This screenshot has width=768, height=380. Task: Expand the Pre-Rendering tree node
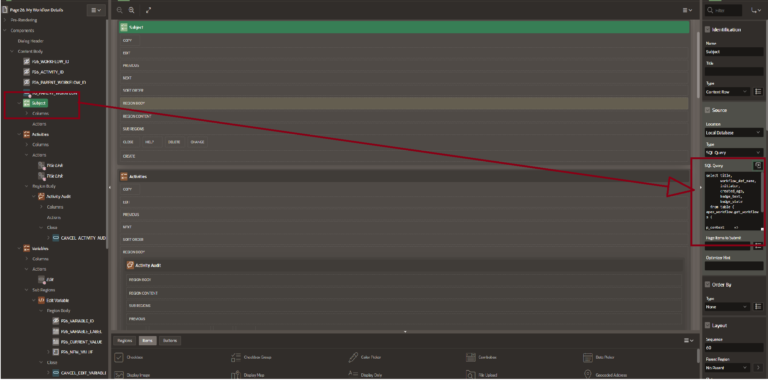coord(5,20)
